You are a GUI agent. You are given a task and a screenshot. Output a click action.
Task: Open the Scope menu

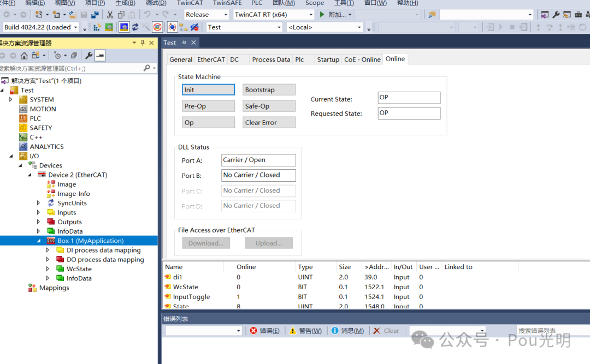[x=315, y=3]
